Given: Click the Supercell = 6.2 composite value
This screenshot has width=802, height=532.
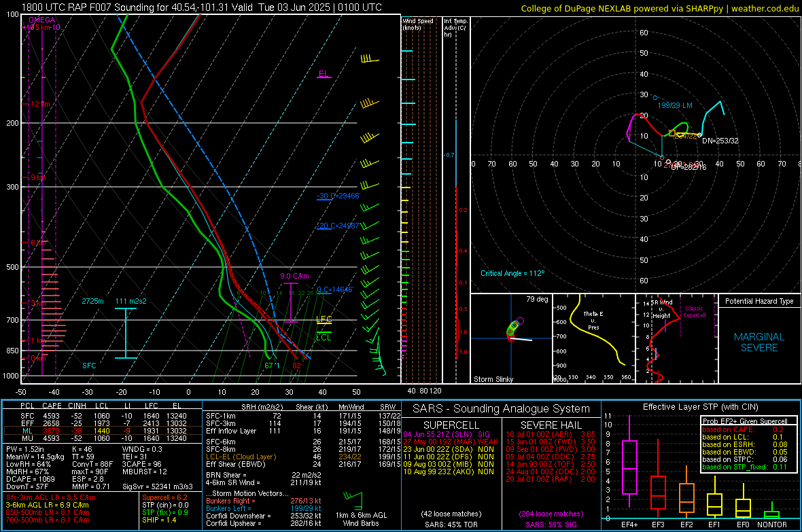Looking at the screenshot, I should point(164,498).
